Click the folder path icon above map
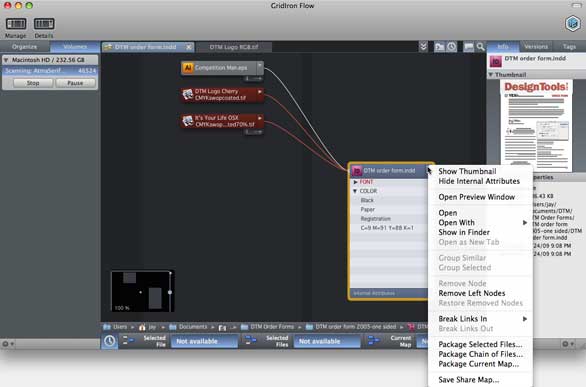Image resolution: width=586 pixels, height=387 pixels. 440,47
